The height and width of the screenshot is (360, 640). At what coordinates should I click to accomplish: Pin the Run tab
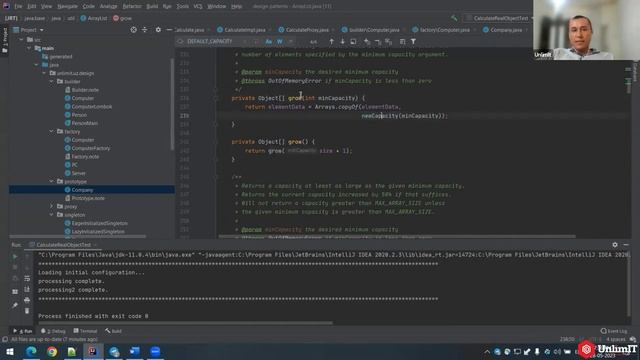coord(15,305)
